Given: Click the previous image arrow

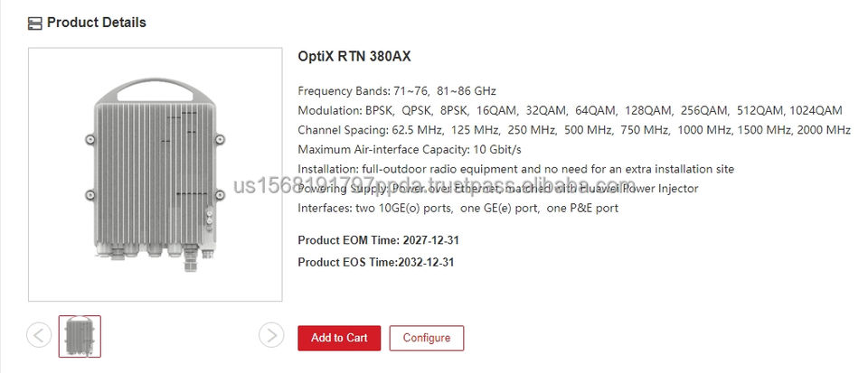Looking at the screenshot, I should (39, 335).
